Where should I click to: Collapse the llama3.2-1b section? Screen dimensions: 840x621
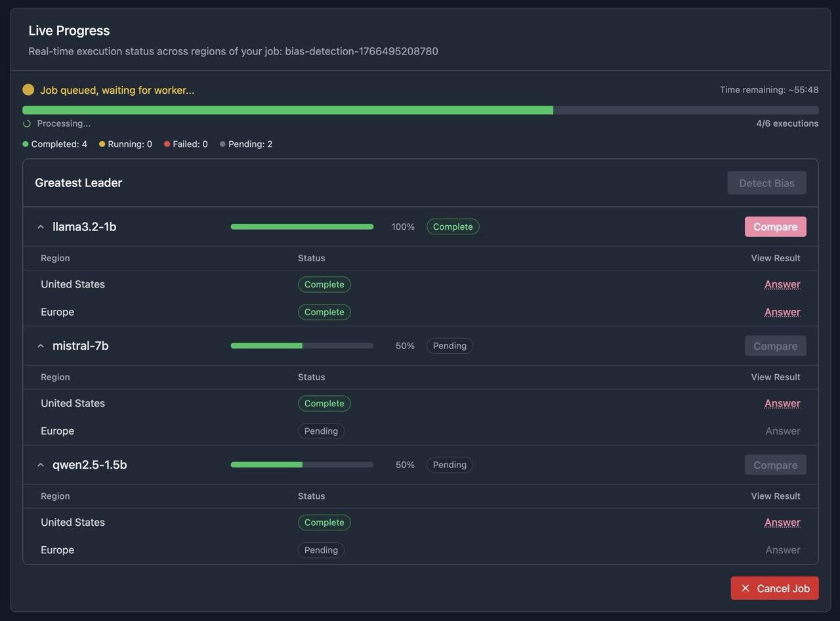[40, 226]
